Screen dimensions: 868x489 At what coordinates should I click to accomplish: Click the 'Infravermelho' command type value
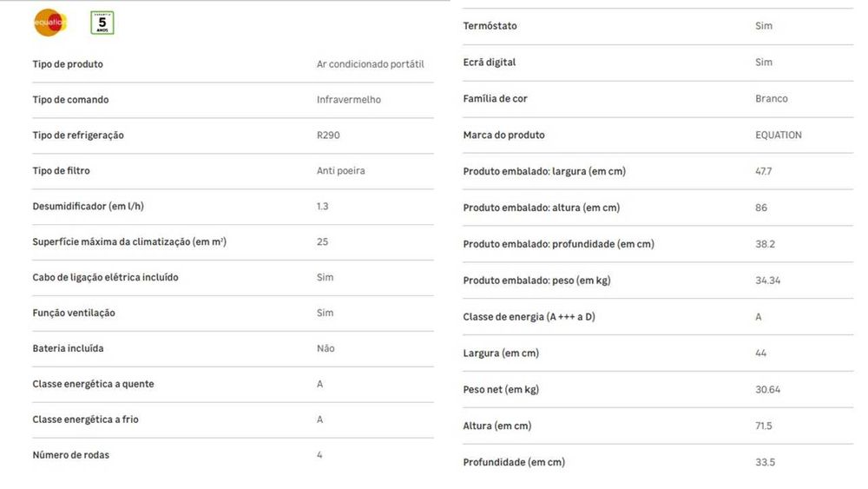tap(348, 100)
